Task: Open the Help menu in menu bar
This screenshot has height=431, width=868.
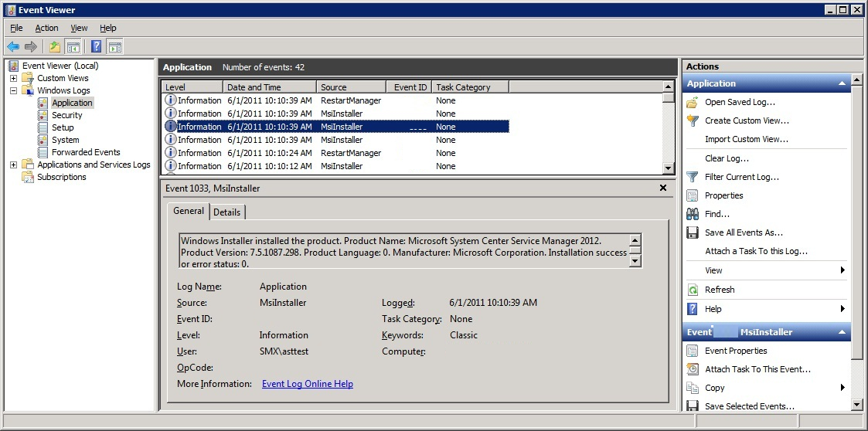Action: point(108,28)
